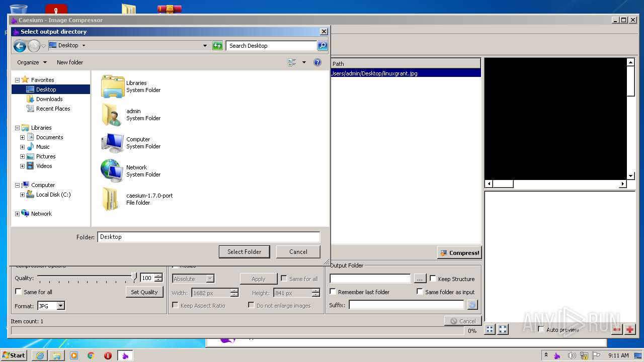Select Recent Places in Favorites
644x362 pixels.
point(53,109)
